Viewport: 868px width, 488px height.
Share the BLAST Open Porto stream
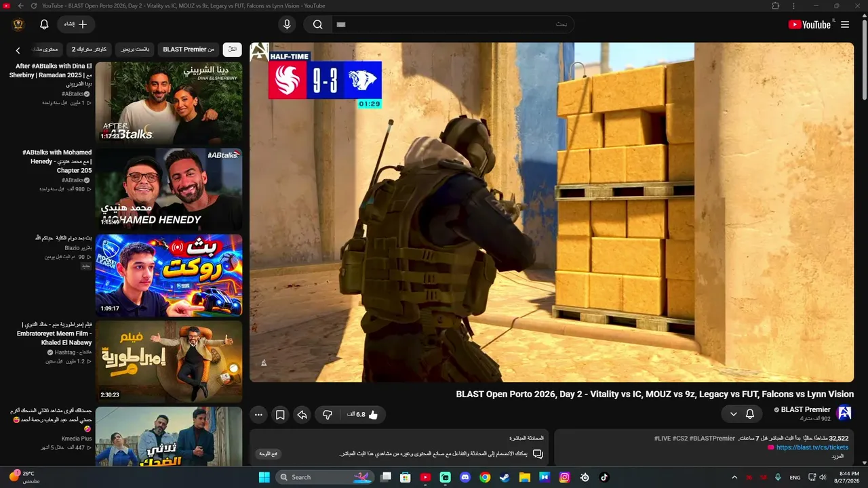302,414
